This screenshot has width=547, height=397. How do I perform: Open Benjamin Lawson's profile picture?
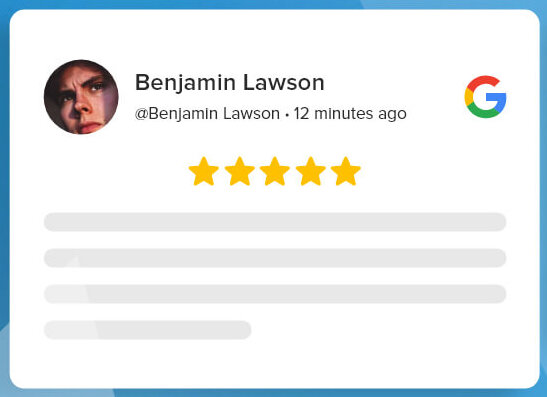(x=81, y=97)
